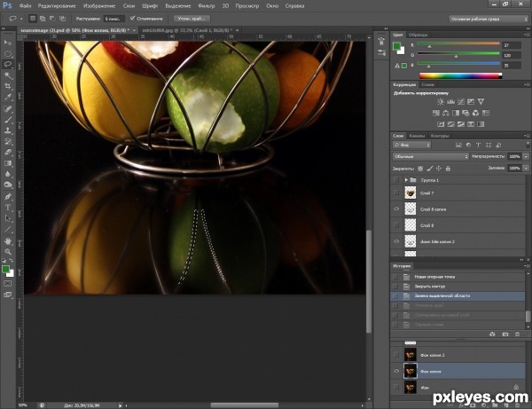The height and width of the screenshot is (409, 532).
Task: Show the 'Группа 1' group
Action: 396,180
